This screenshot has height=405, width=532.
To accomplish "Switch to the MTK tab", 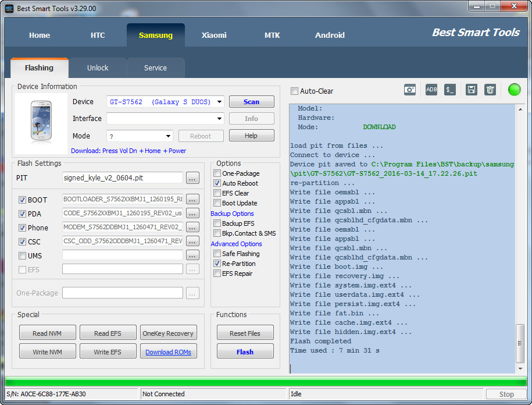I will point(272,35).
